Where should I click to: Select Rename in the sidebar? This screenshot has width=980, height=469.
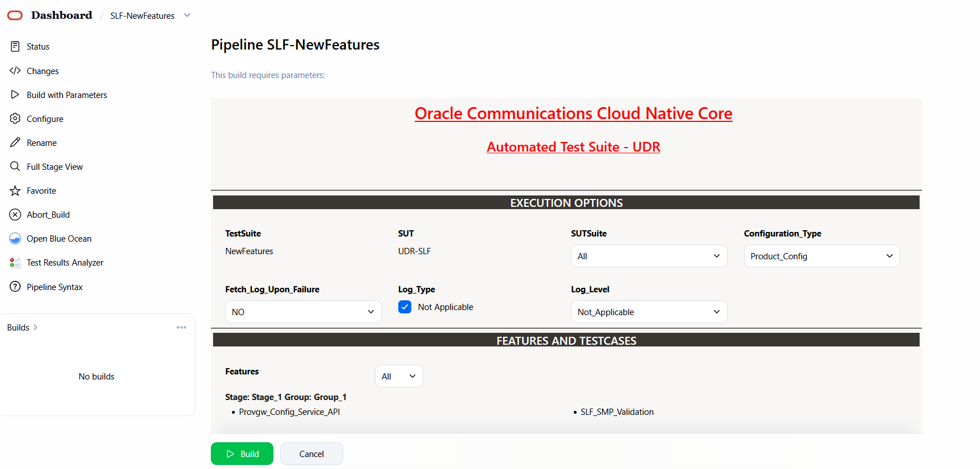[x=42, y=143]
